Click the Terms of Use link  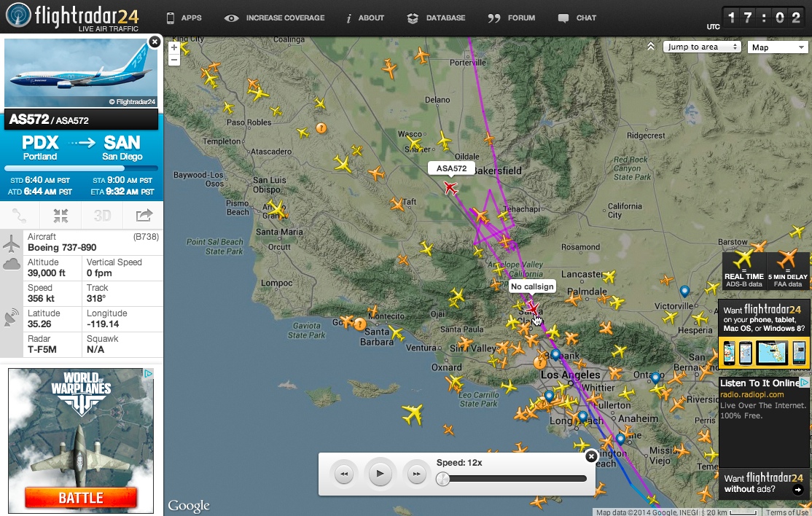point(786,512)
